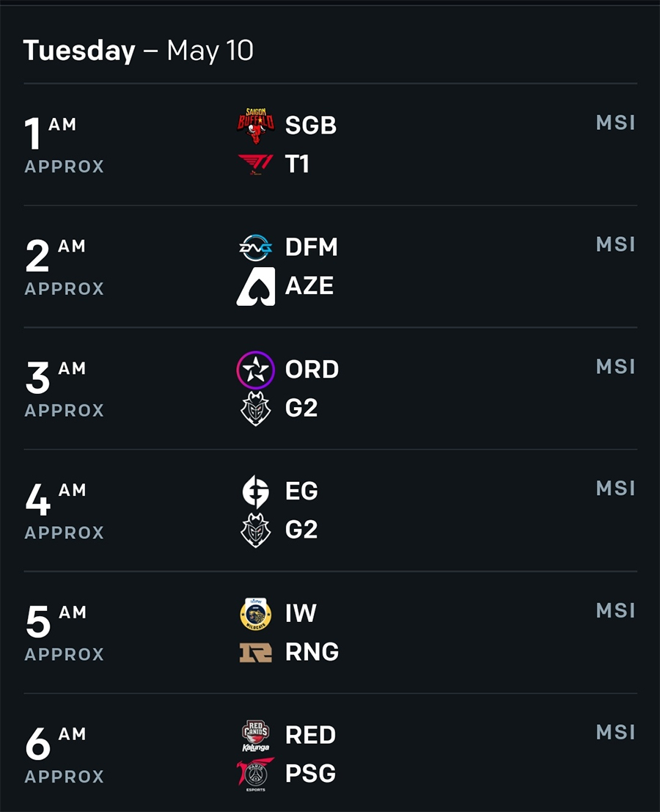
Task: Click the G2 logo under ORD
Action: 256,409
